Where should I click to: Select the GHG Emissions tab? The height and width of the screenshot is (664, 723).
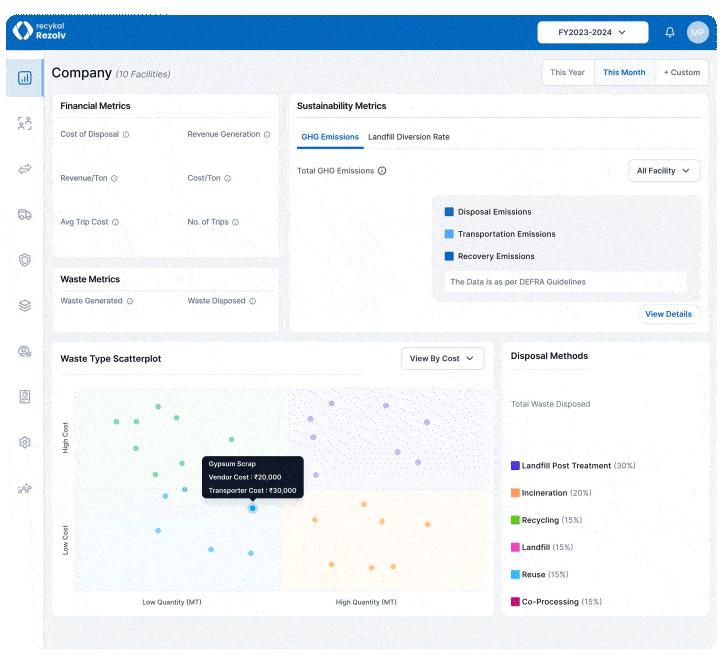tap(330, 137)
